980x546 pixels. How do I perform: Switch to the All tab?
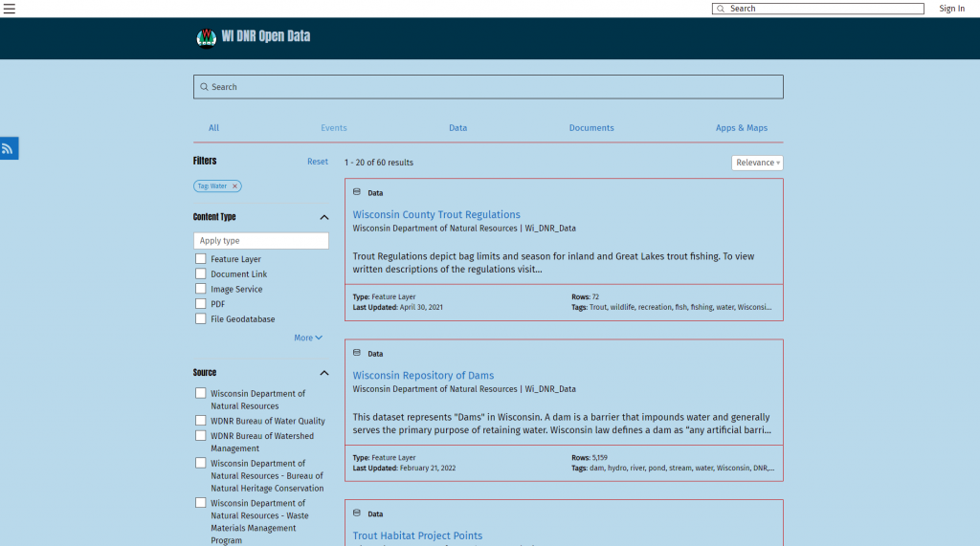click(x=213, y=128)
